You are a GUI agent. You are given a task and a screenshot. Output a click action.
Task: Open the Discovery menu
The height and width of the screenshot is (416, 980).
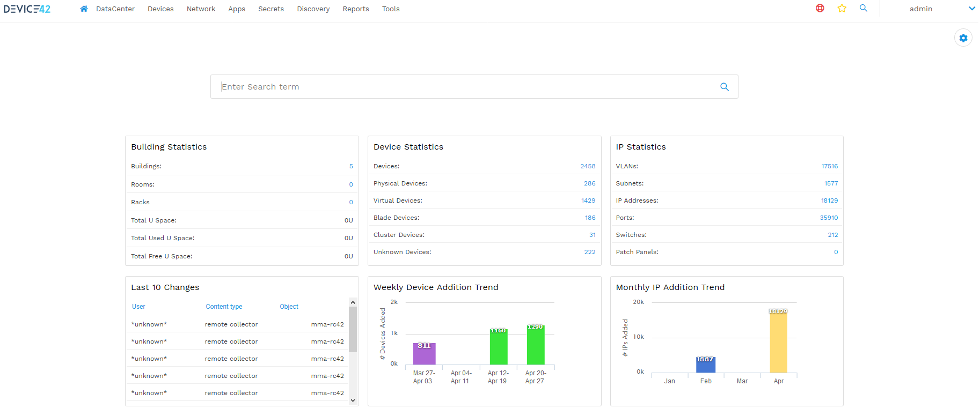(313, 9)
